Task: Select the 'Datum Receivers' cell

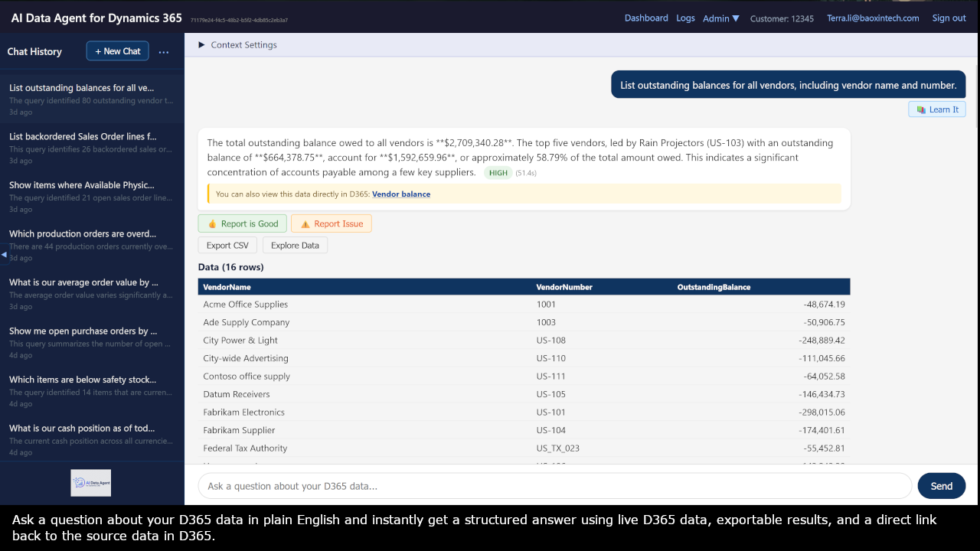Action: tap(237, 394)
